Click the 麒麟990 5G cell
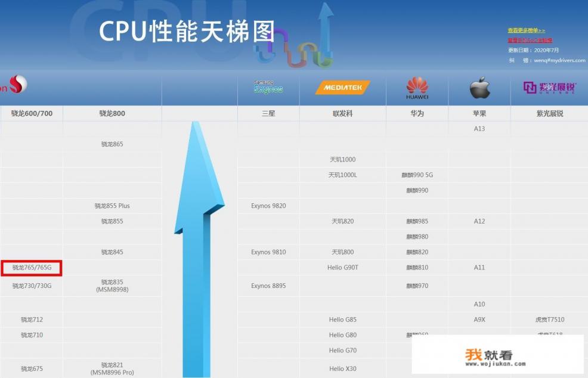This screenshot has width=588, height=378. pyautogui.click(x=417, y=175)
